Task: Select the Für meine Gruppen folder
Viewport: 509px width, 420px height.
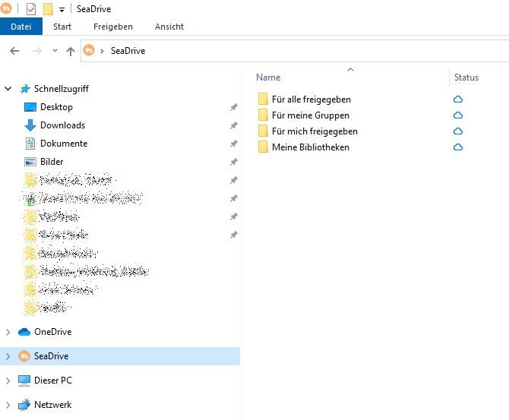Action: click(x=310, y=115)
